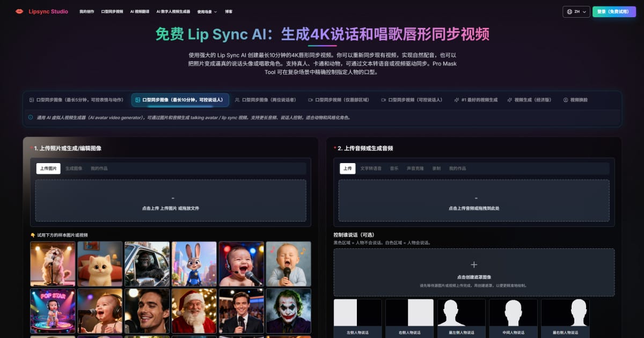
Task: Click the 试用下方的样本图片或视频 text
Action: click(62, 235)
